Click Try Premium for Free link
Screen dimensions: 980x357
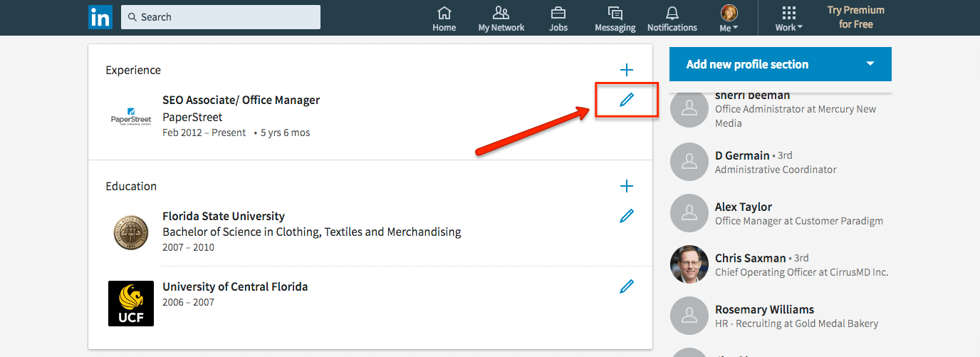(x=855, y=17)
